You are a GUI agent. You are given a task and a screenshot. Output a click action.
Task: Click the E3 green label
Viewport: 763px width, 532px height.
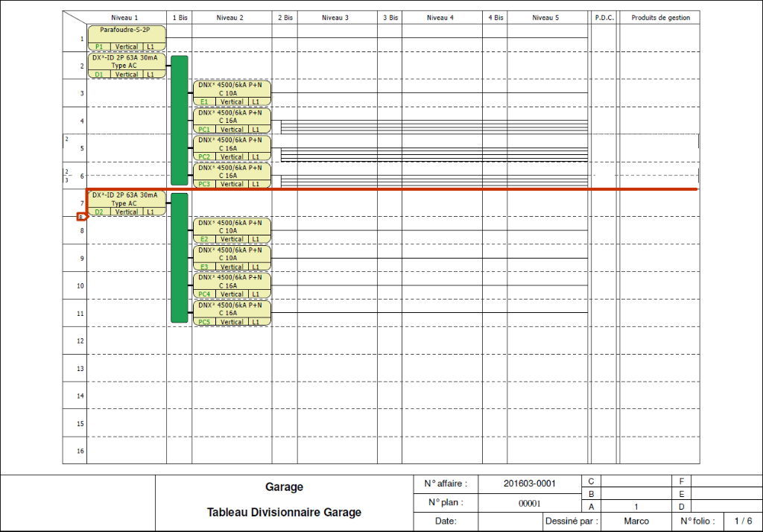point(204,267)
